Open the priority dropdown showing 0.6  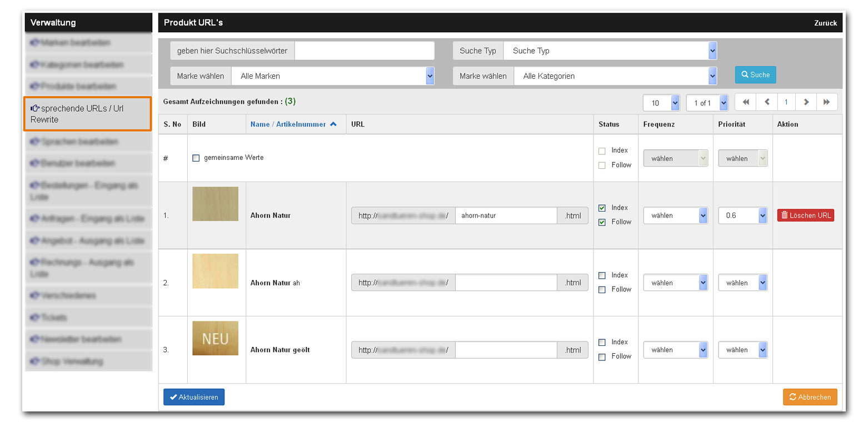tap(742, 215)
